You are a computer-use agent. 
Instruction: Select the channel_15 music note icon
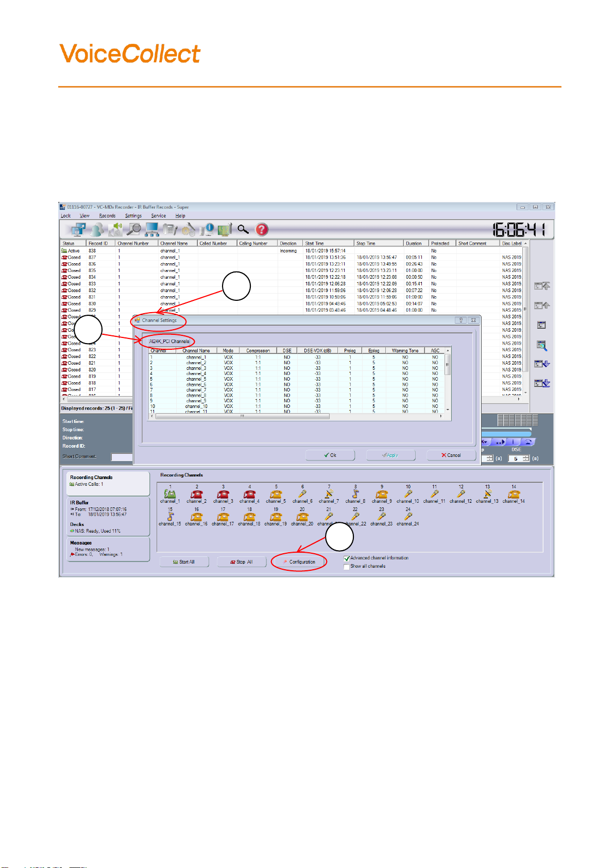tap(170, 517)
